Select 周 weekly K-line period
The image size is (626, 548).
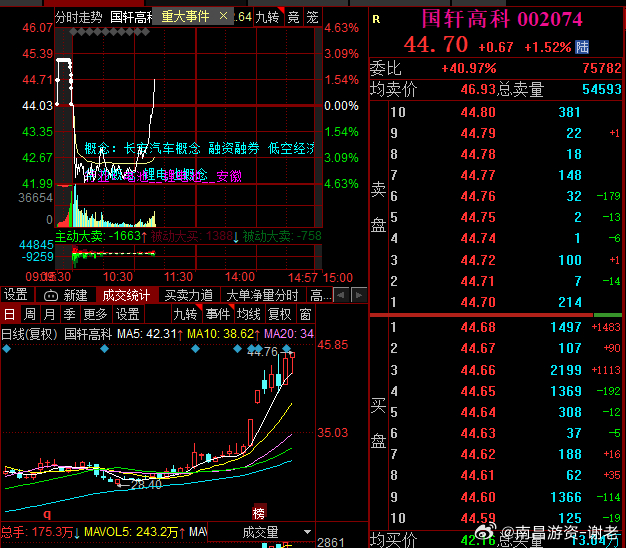tap(30, 315)
